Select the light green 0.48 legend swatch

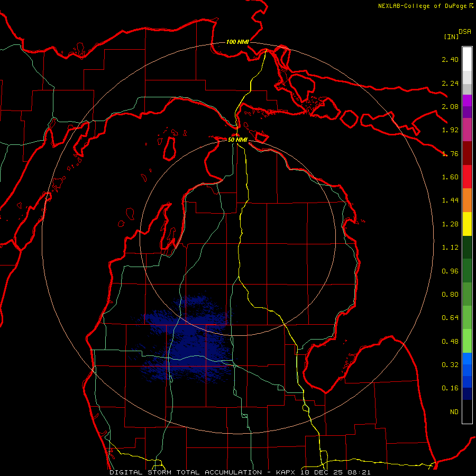[x=467, y=341]
